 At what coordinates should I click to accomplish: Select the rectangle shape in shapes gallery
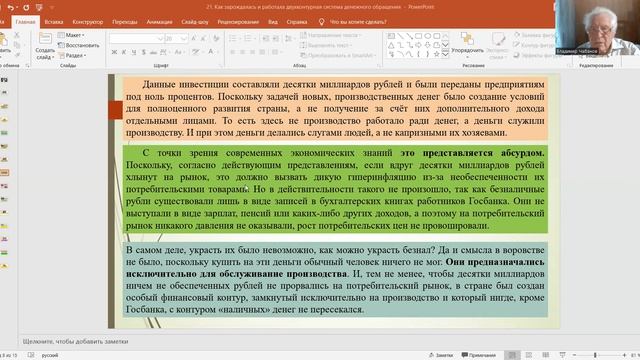(x=418, y=36)
